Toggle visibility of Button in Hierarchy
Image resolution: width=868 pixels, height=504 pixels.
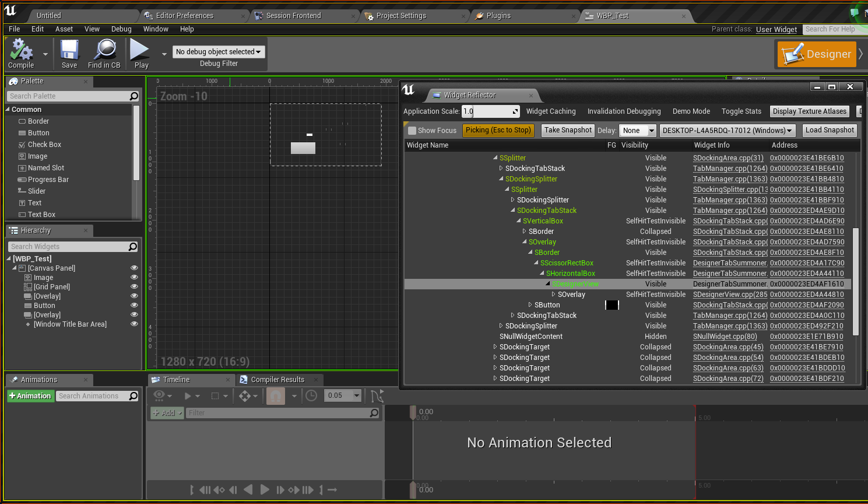coord(134,306)
